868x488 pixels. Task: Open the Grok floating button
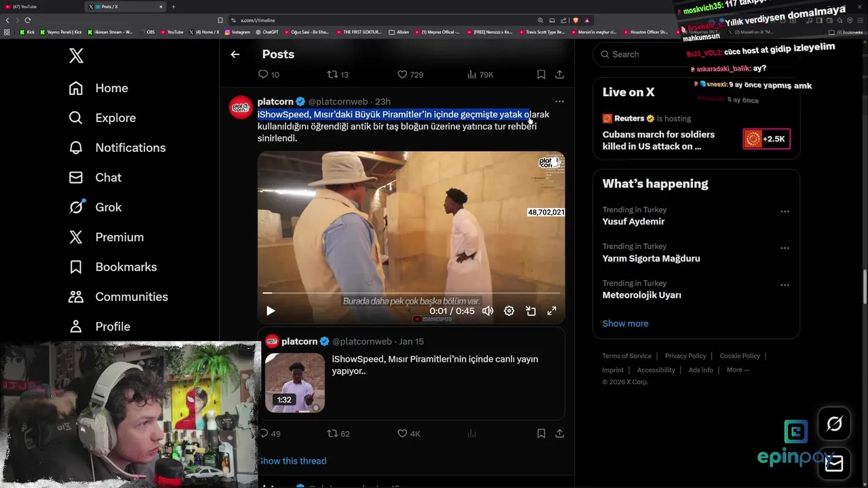click(x=834, y=424)
